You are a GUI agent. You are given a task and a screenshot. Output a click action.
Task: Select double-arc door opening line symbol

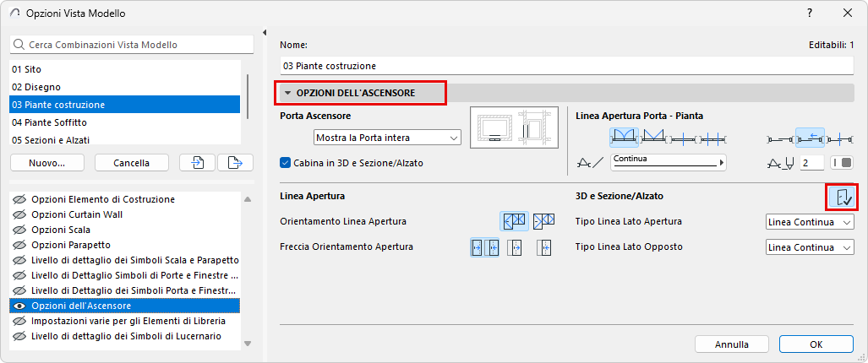625,136
